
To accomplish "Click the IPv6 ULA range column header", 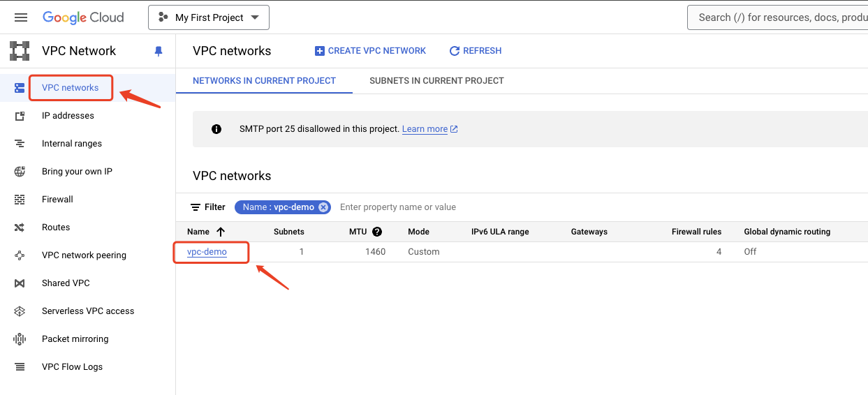I will 500,232.
